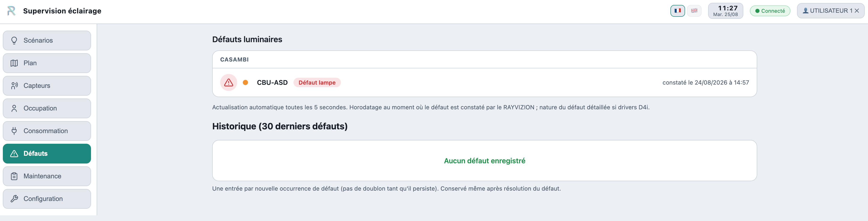Click the Connecté status indicator
868x221 pixels.
(x=770, y=11)
